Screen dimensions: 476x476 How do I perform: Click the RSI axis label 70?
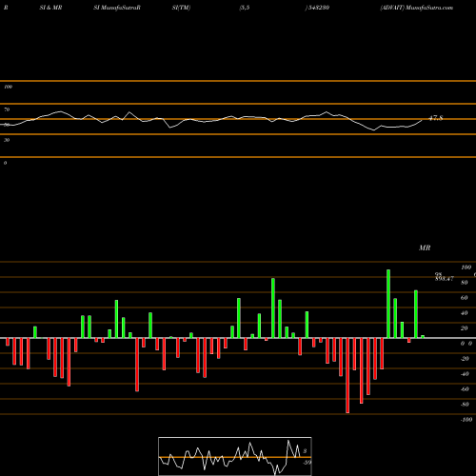pos(7,109)
